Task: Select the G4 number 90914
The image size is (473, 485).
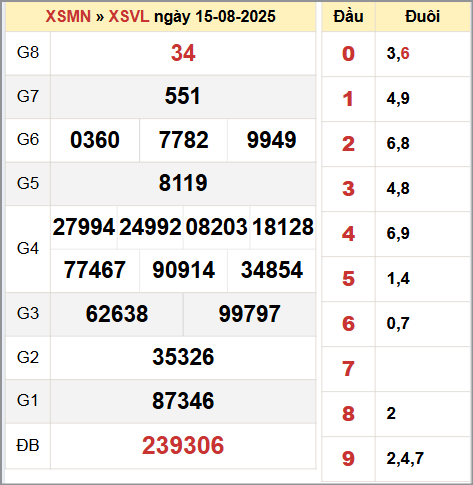Action: (184, 270)
